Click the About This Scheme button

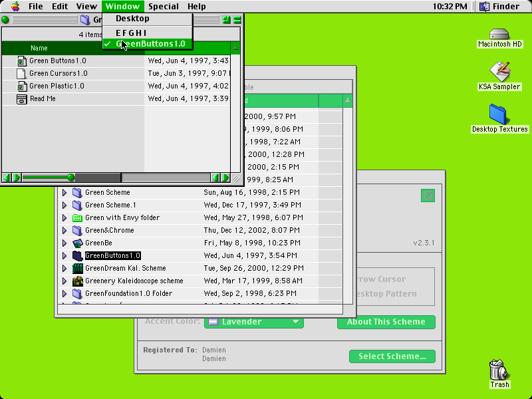(386, 322)
